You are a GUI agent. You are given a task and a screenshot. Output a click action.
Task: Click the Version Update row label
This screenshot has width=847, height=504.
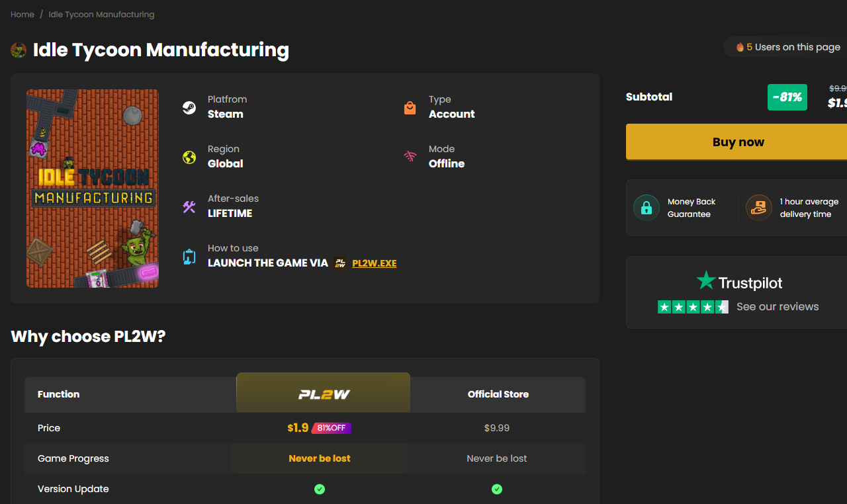(73, 489)
